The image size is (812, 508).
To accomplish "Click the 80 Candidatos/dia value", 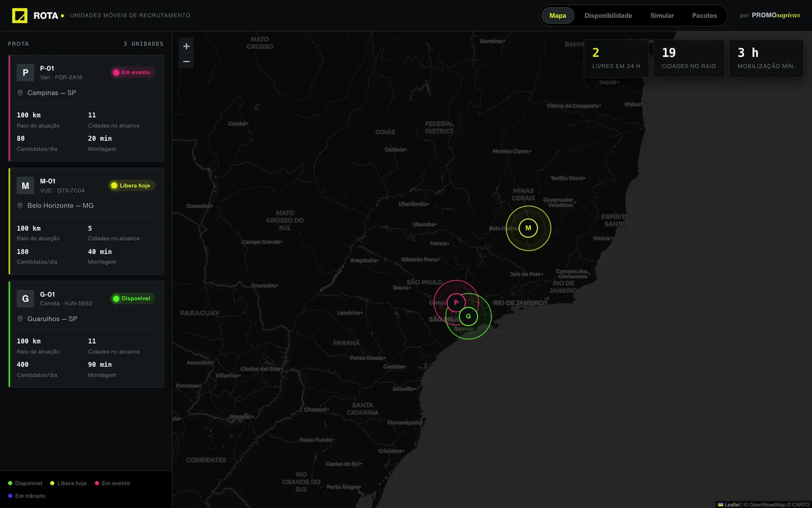I will tap(21, 139).
